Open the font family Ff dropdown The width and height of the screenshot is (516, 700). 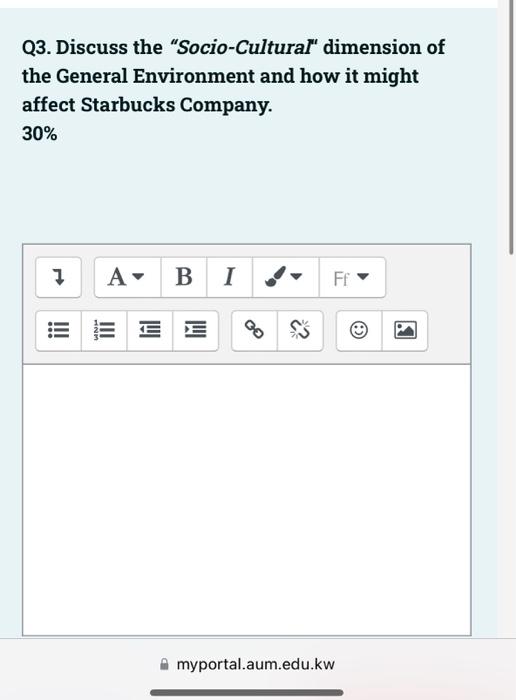[x=352, y=277]
